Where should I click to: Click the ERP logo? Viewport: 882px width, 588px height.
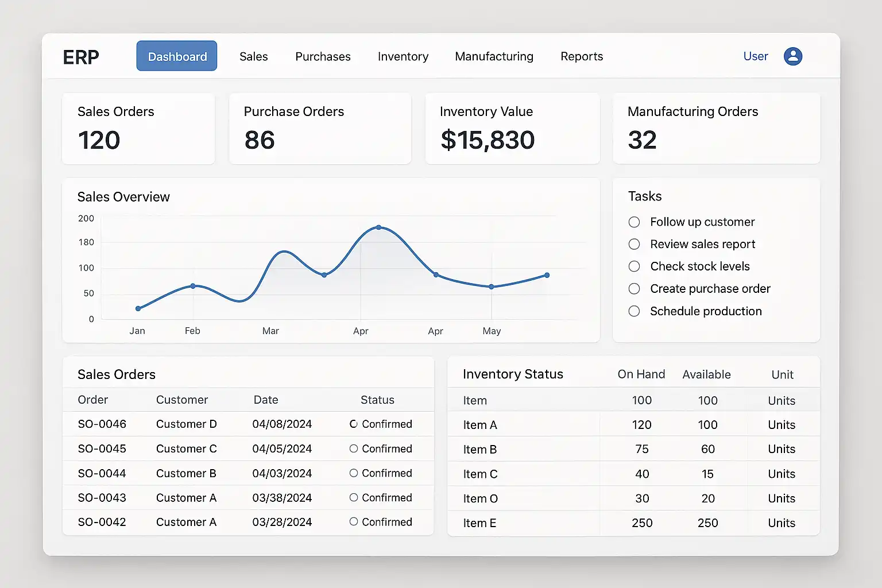[x=81, y=57]
